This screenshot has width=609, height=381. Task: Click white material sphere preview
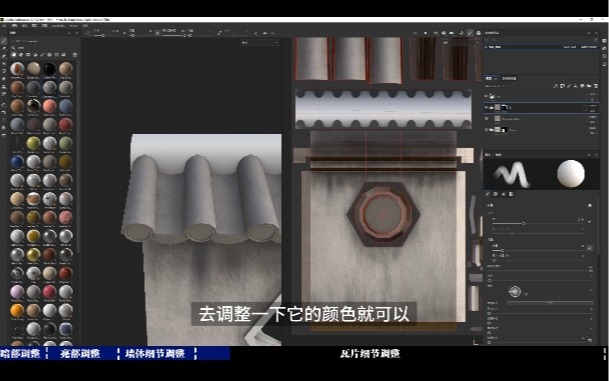click(571, 174)
